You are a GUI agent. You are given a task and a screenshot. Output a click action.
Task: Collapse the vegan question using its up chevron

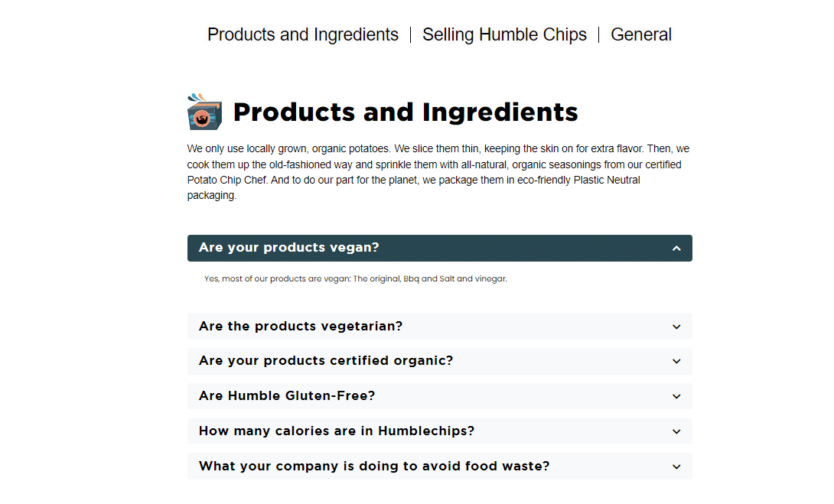tap(676, 249)
